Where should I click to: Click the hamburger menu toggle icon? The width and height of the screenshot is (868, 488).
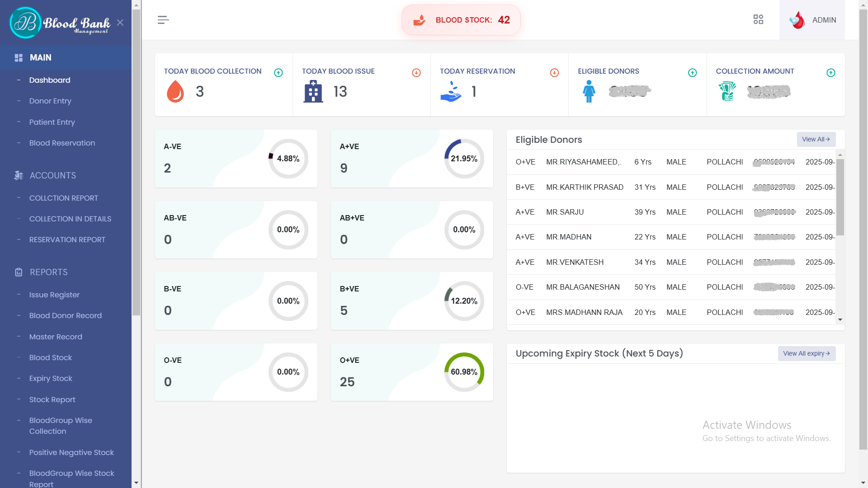pos(163,20)
